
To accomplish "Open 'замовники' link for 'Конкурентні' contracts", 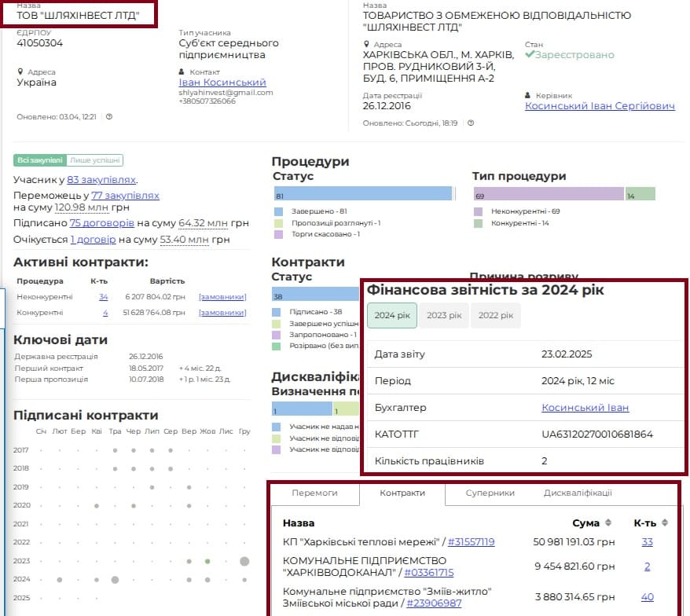I will pos(222,313).
